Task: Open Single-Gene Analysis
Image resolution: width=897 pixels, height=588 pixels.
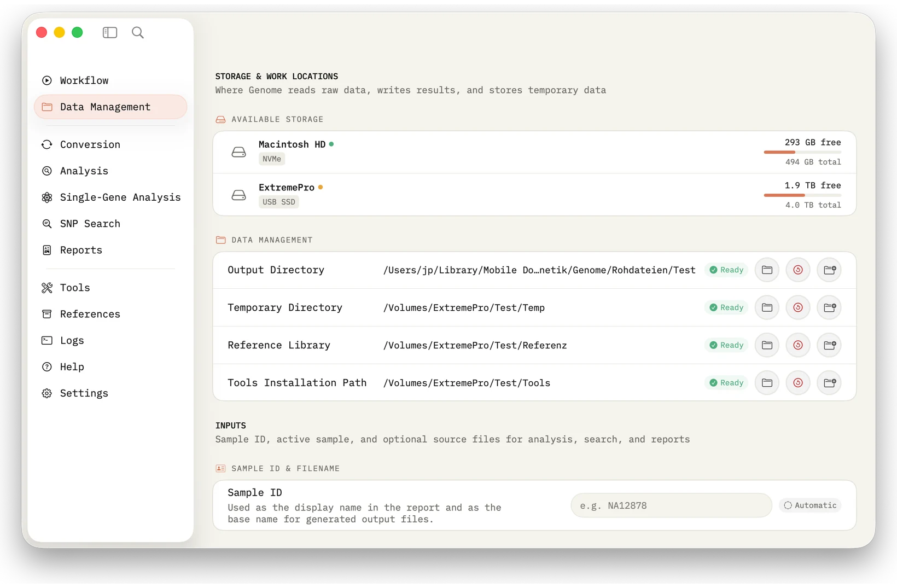Action: [110, 197]
